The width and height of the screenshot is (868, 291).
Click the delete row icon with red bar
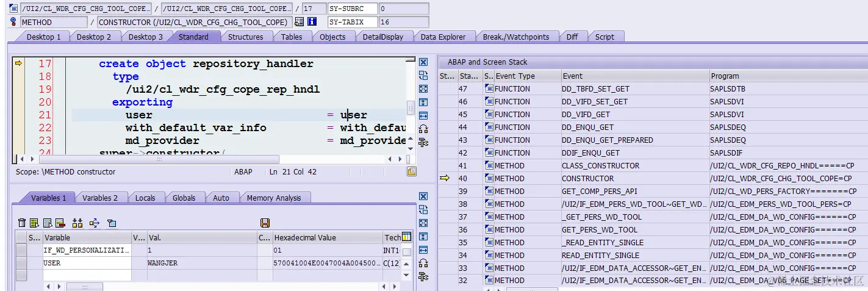point(60,223)
